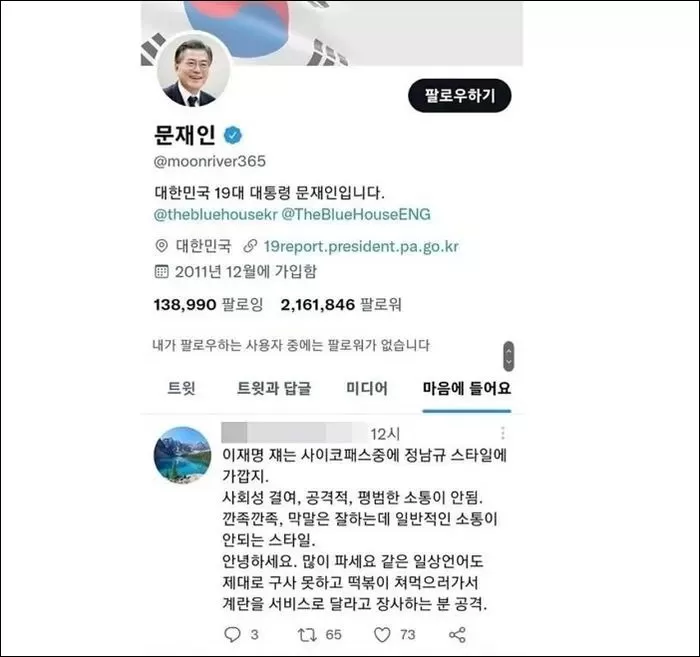
Task: Visit 19report.president.pa.go.kr link
Action: point(361,246)
